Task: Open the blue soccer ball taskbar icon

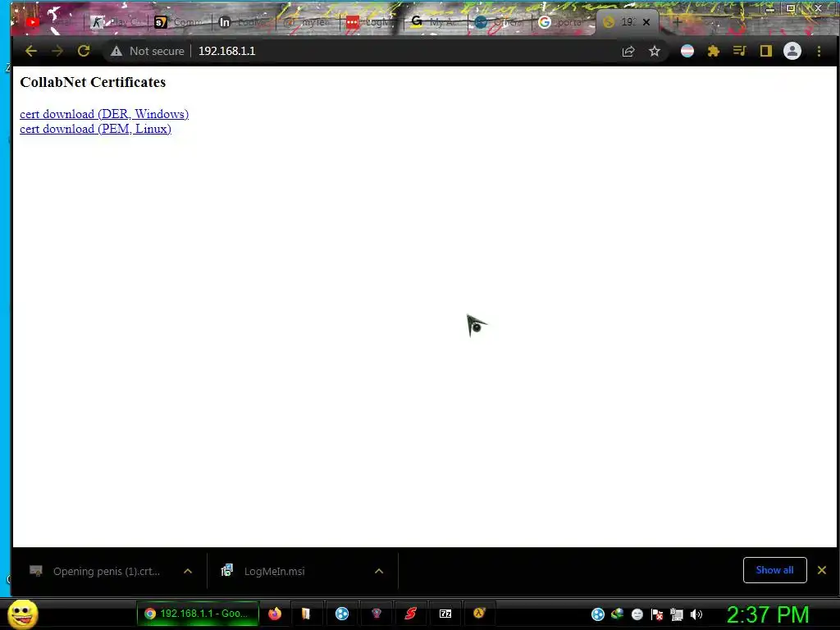Action: tap(342, 614)
